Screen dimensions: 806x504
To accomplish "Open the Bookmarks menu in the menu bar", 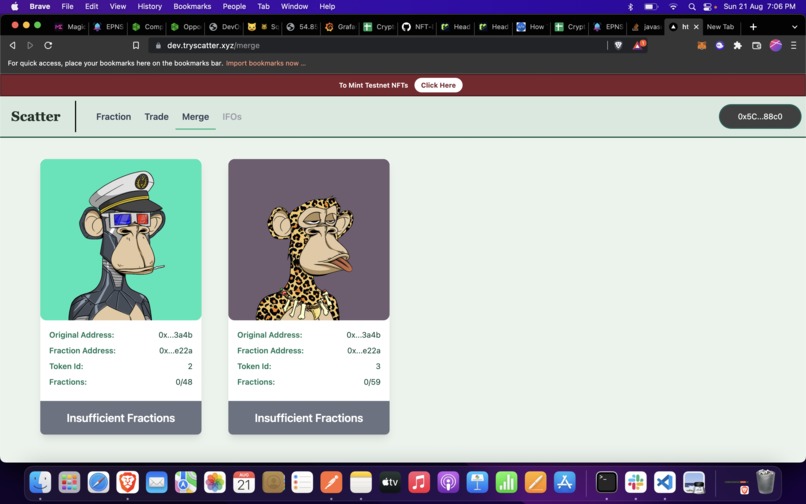I will point(192,7).
